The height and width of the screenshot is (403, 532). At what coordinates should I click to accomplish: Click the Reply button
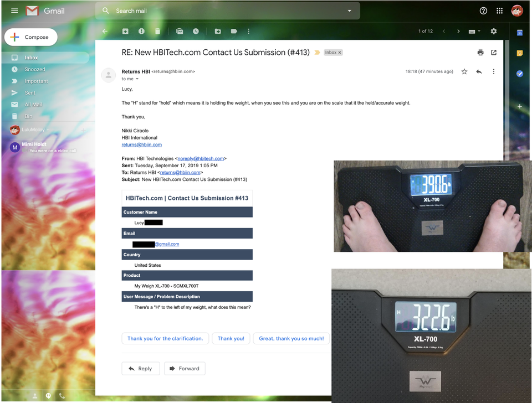(140, 369)
